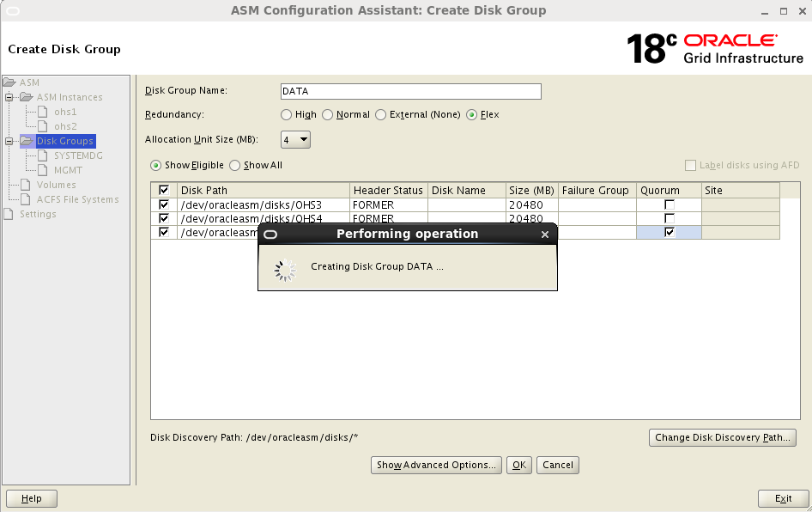Open SYSTEMDG disk group in tree
812x512 pixels.
(x=78, y=155)
